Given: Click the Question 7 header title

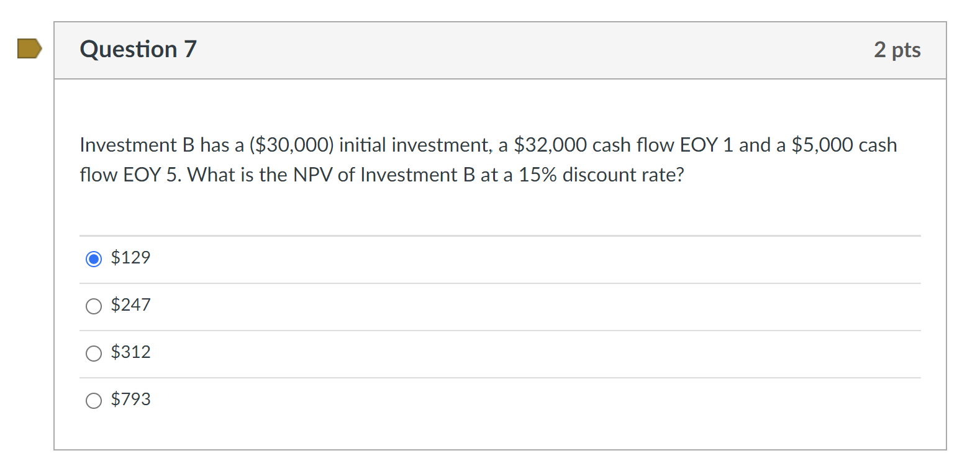Looking at the screenshot, I should (138, 49).
